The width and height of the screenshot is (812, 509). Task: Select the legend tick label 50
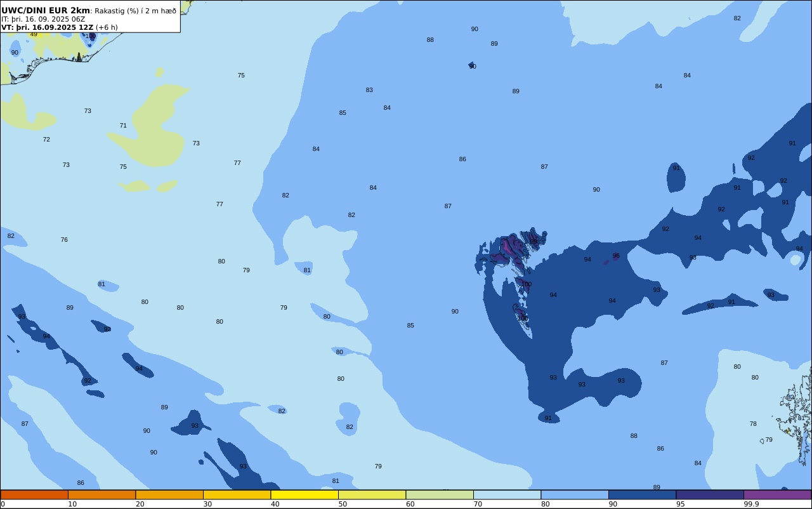coord(343,504)
